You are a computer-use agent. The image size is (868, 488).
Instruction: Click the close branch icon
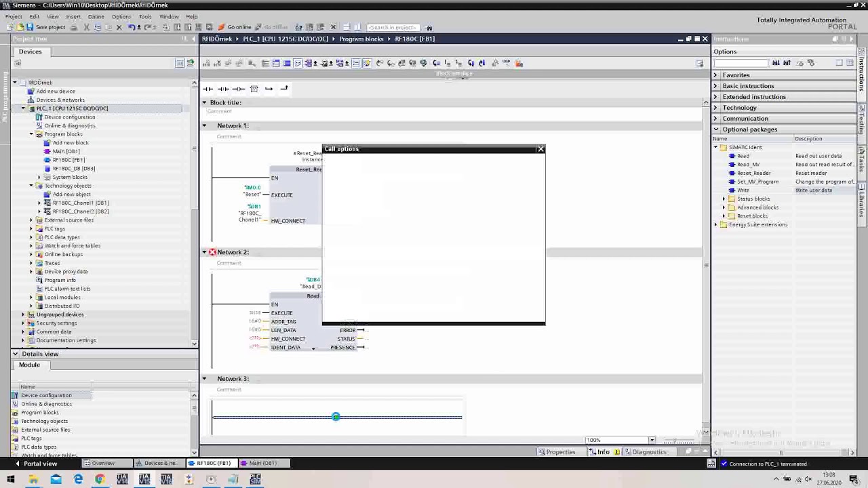(284, 89)
